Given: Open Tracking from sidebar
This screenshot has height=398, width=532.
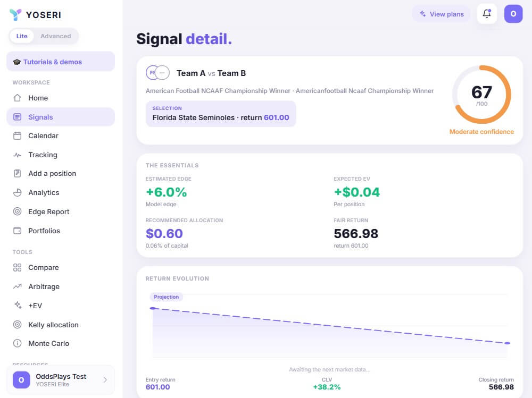Looking at the screenshot, I should (x=61, y=155).
